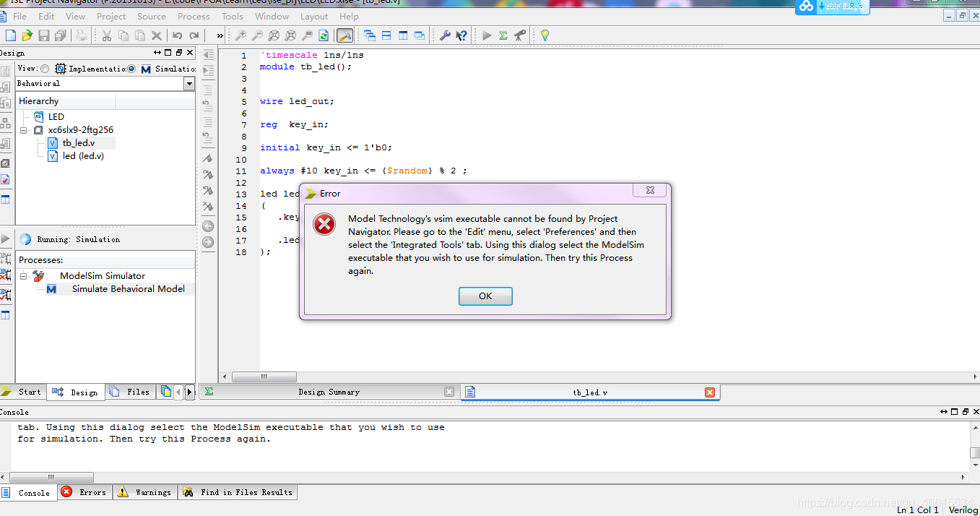This screenshot has height=516, width=980.
Task: Switch to the Files panel tab
Action: 130,392
